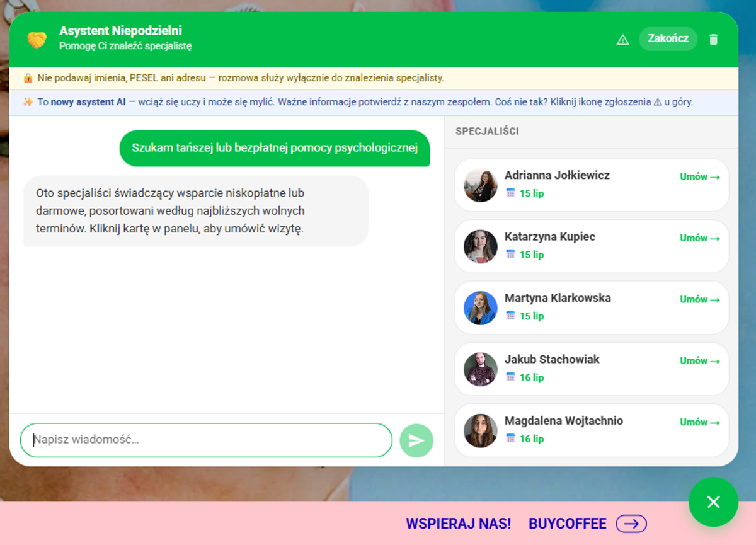Click the footer arrow pill button

point(631,524)
